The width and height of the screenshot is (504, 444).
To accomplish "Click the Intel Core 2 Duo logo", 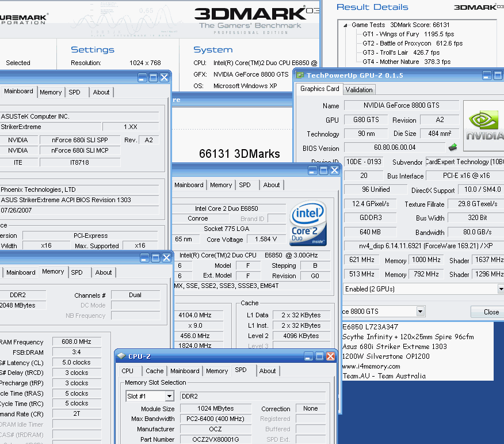I will pyautogui.click(x=308, y=223).
